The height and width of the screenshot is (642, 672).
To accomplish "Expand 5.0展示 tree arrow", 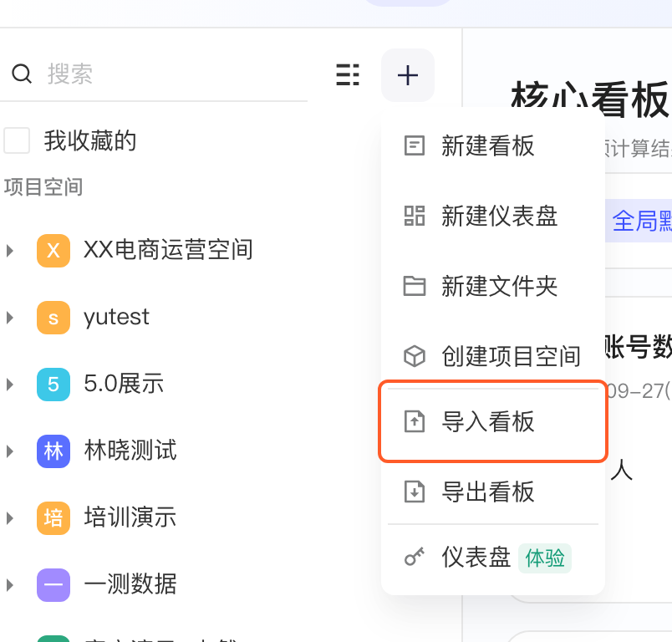I will (x=10, y=385).
